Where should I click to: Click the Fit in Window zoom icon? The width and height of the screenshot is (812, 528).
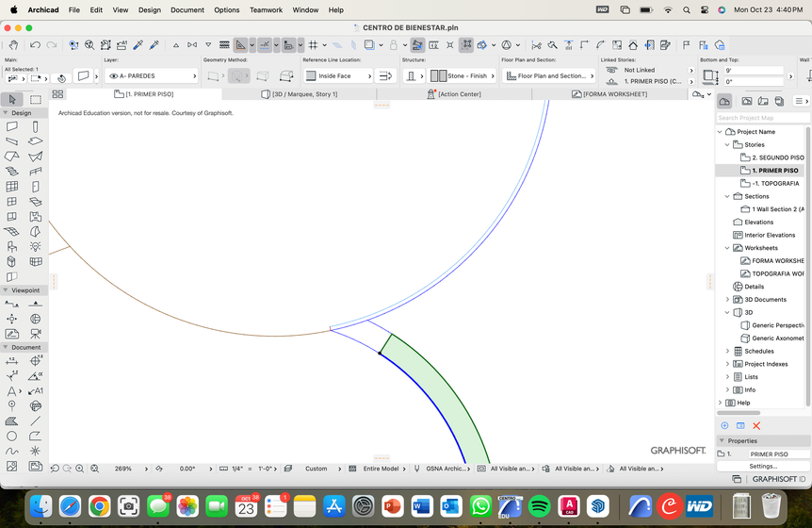[x=95, y=469]
